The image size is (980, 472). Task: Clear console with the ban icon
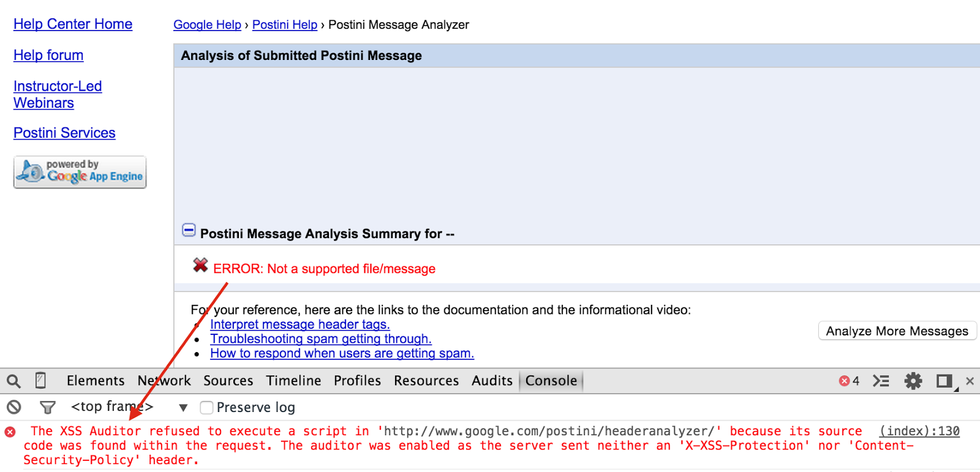(13, 407)
